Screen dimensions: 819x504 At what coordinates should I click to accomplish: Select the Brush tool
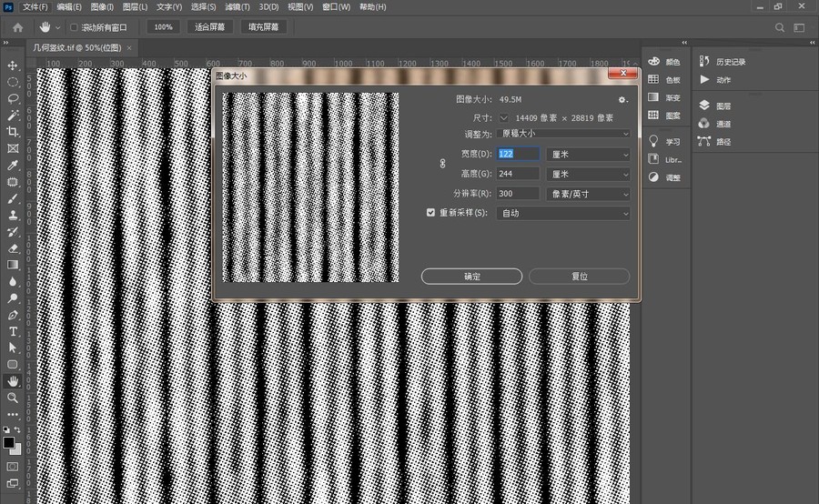[13, 199]
